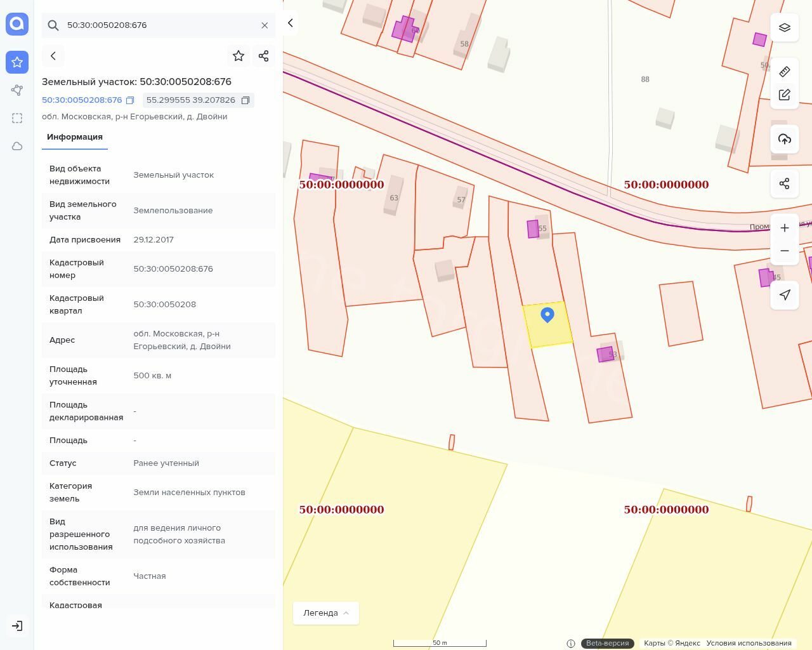The width and height of the screenshot is (812, 650).
Task: Switch to the Информация tab
Action: click(x=75, y=137)
